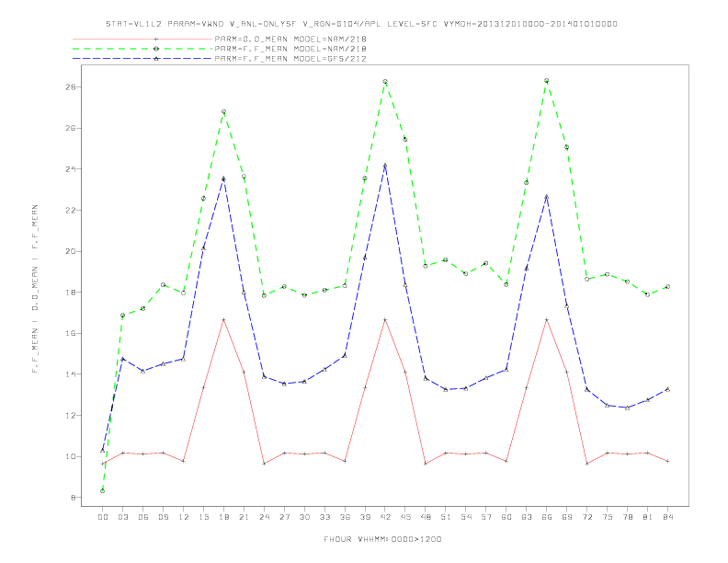Click y-axis tick label 22
The width and height of the screenshot is (728, 563).
pyautogui.click(x=71, y=210)
